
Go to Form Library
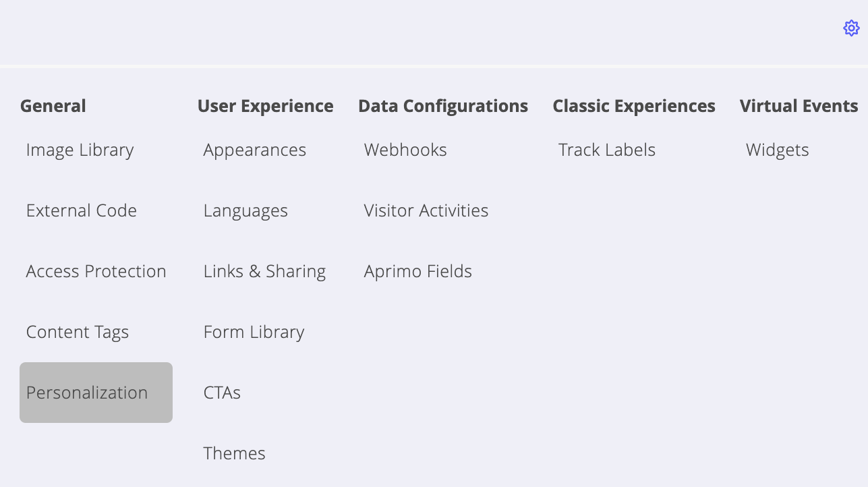tap(254, 332)
